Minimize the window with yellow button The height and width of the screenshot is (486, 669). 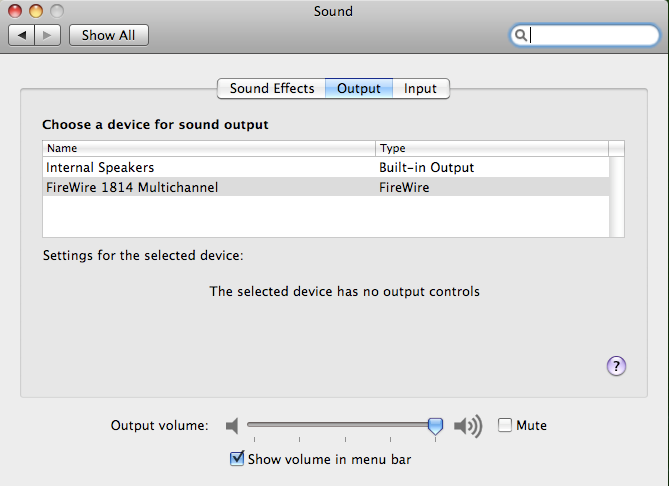(x=36, y=11)
